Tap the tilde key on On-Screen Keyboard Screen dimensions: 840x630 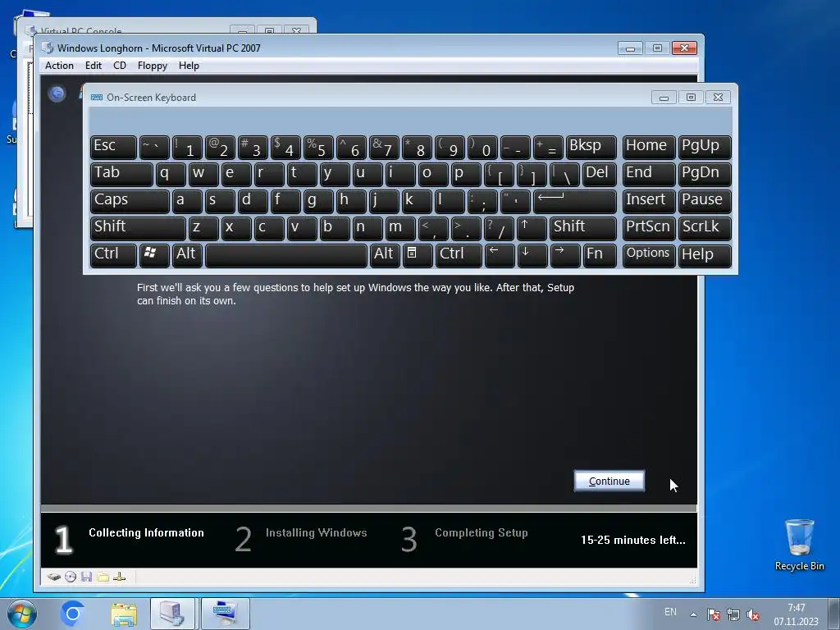coord(154,147)
